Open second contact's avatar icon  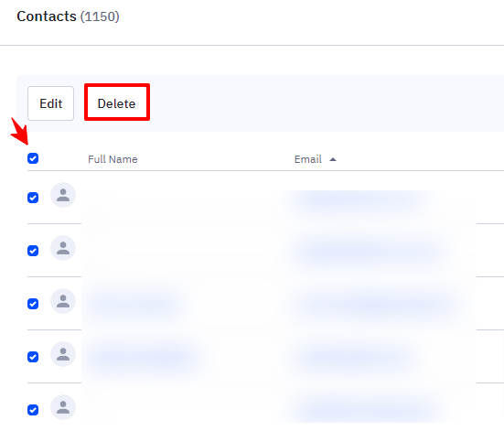click(x=63, y=248)
